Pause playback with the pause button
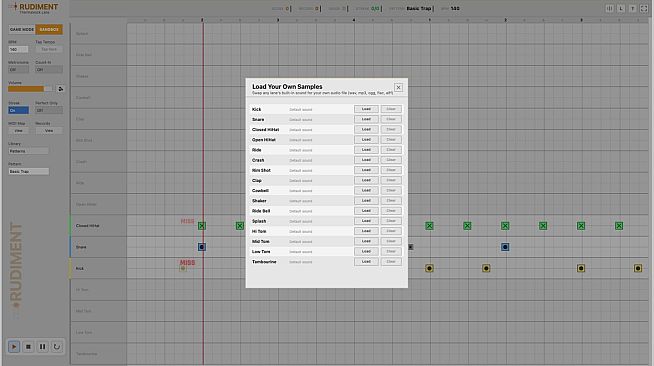This screenshot has height=366, width=654. pos(43,346)
